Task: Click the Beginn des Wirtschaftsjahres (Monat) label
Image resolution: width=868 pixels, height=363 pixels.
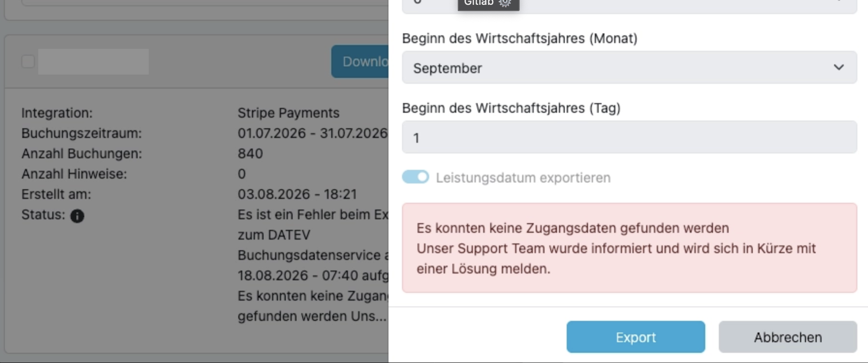Action: tap(520, 38)
